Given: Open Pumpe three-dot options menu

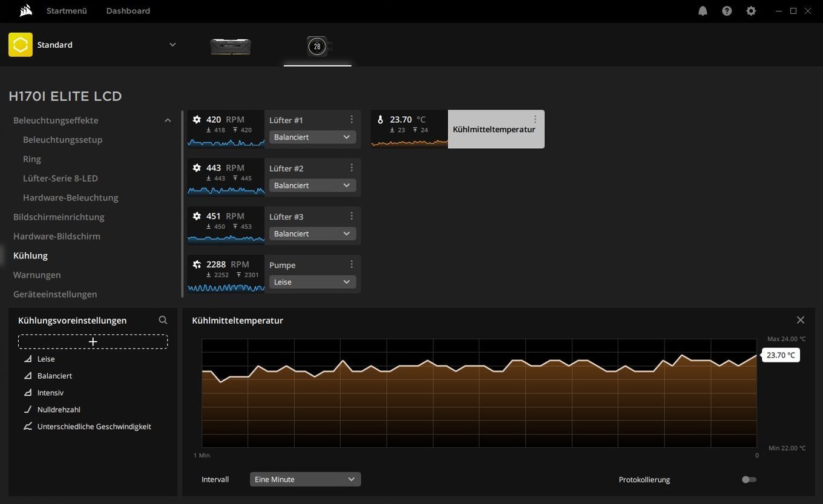Looking at the screenshot, I should click(352, 264).
